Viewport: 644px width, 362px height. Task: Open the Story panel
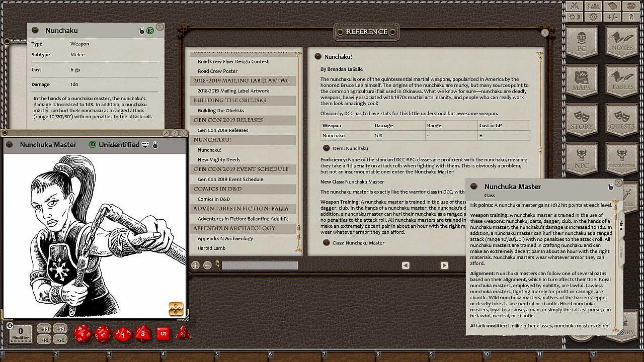(582, 121)
